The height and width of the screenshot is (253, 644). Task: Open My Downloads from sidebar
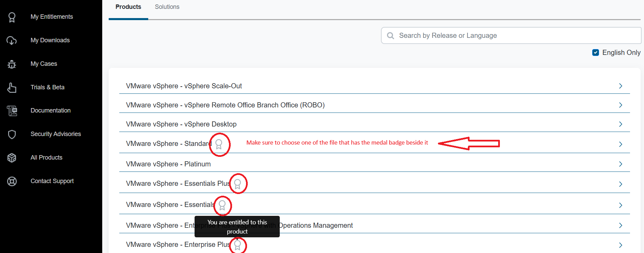click(x=50, y=40)
